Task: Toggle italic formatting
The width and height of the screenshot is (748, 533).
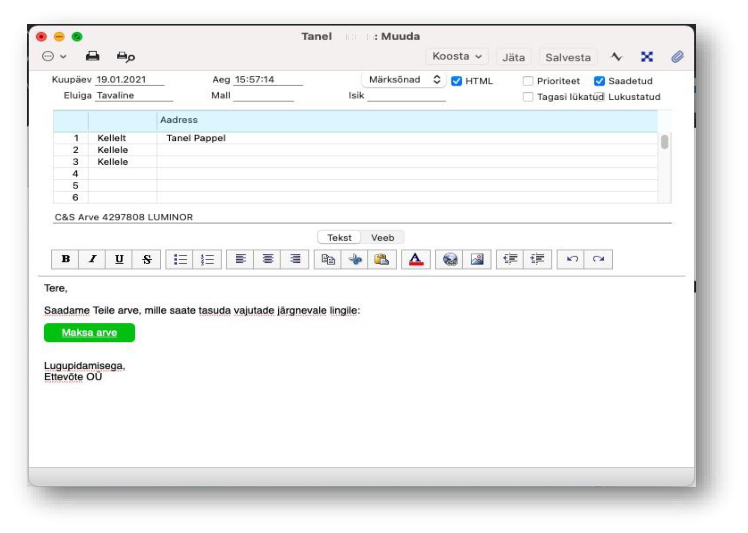Action: pos(92,259)
